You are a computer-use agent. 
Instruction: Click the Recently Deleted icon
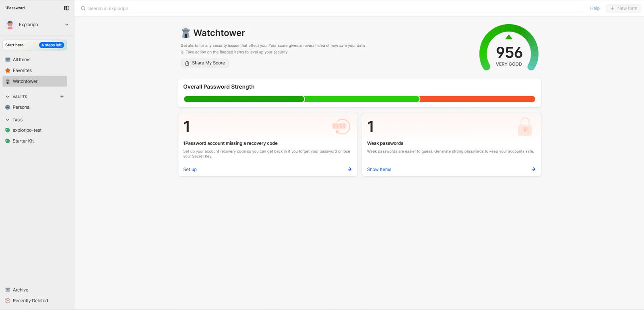(8, 301)
